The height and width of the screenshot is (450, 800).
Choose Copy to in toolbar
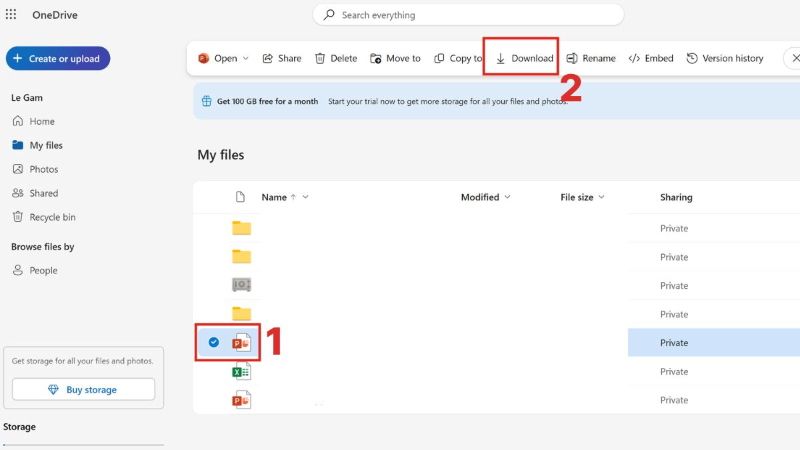pyautogui.click(x=458, y=58)
